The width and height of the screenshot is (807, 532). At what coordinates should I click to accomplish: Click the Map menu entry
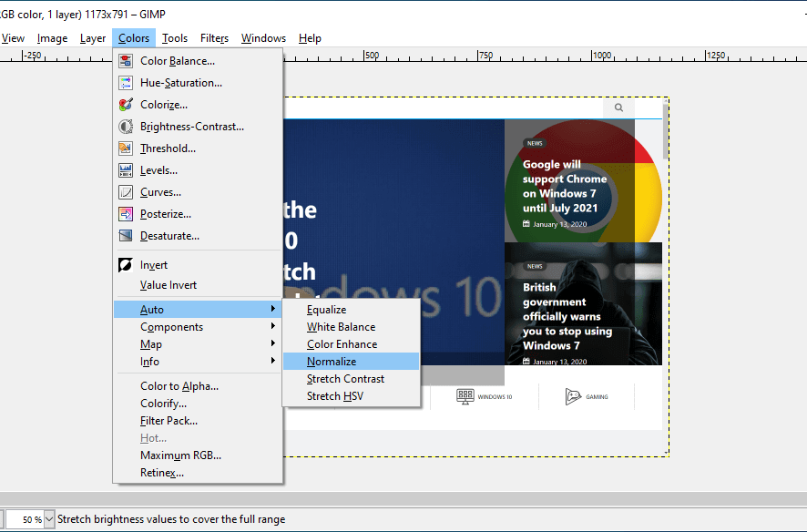pos(198,344)
